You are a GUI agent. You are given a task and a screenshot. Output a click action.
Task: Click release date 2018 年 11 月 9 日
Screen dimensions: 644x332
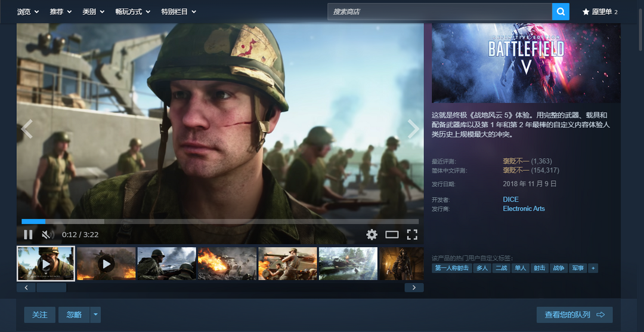click(530, 183)
